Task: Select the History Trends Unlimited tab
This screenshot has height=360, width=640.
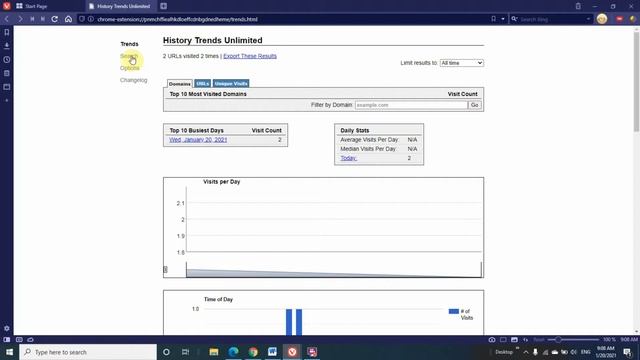Action: (120, 6)
